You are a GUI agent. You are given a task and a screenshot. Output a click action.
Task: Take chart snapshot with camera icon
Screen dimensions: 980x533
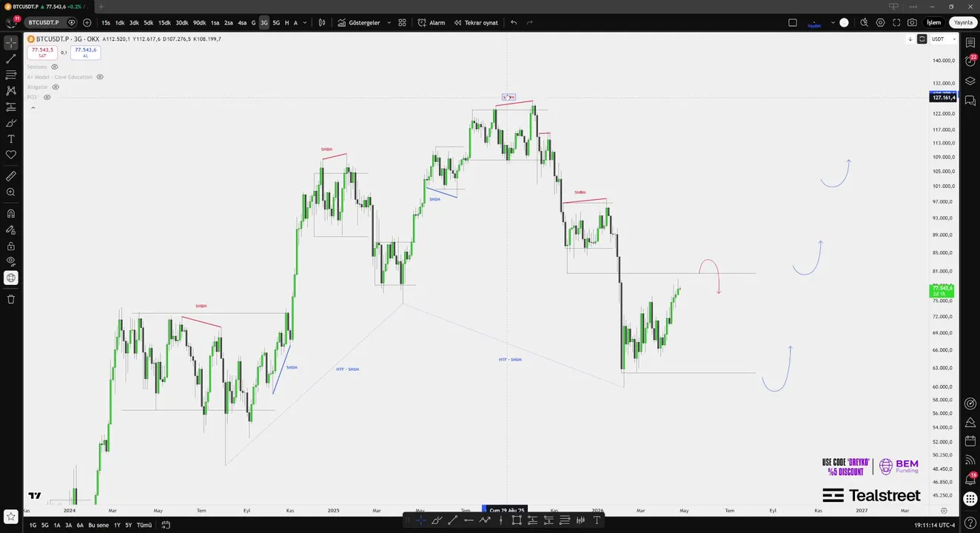pos(912,22)
